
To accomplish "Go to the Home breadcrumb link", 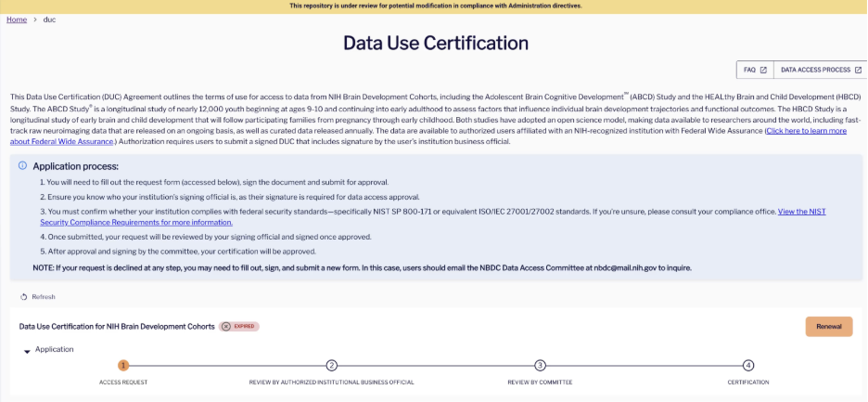I will pyautogui.click(x=17, y=19).
